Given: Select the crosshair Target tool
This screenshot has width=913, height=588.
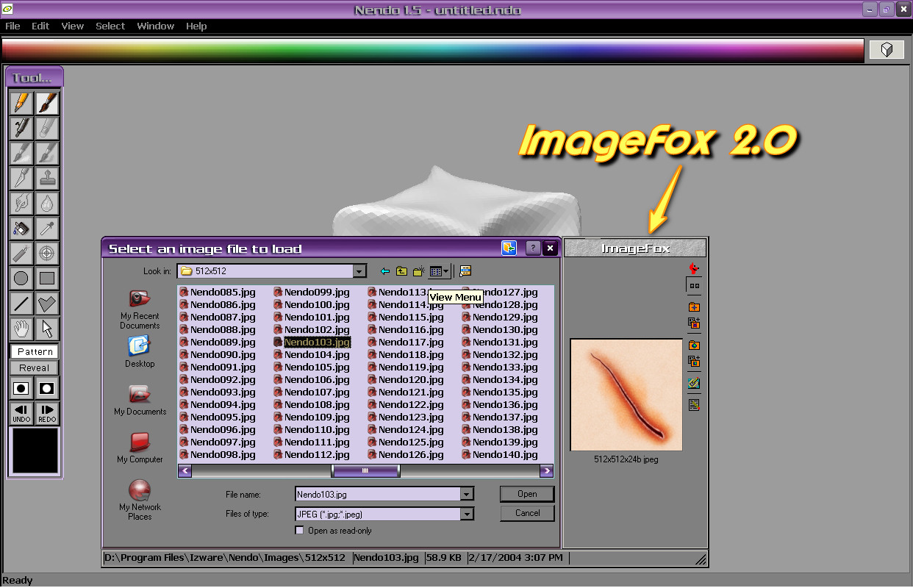Looking at the screenshot, I should [x=47, y=253].
